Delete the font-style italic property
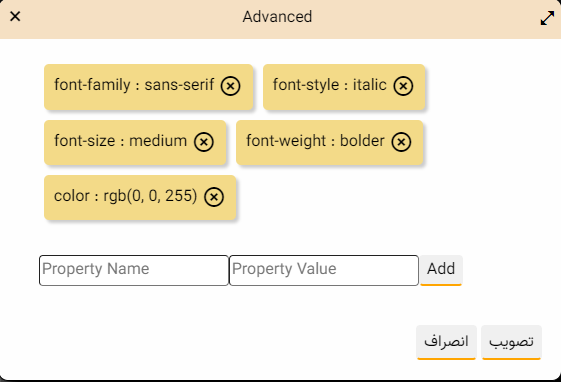Image resolution: width=561 pixels, height=382 pixels. pos(403,86)
